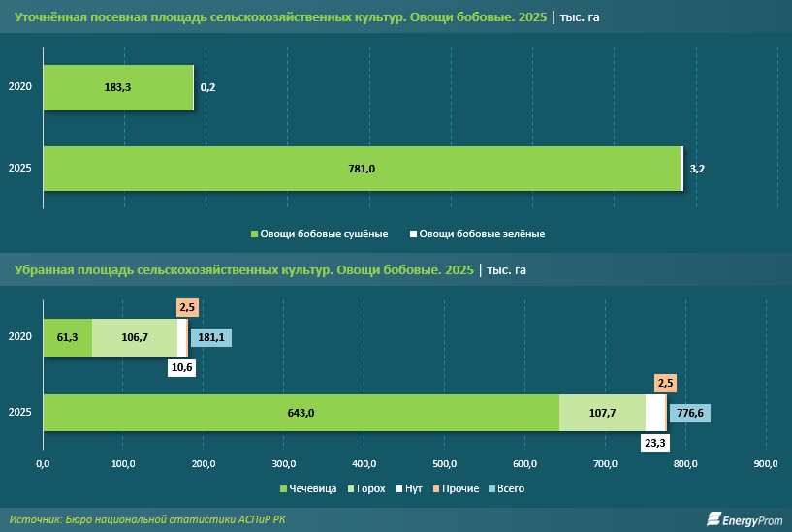Select the 107,7 pea bar segment

click(x=602, y=413)
